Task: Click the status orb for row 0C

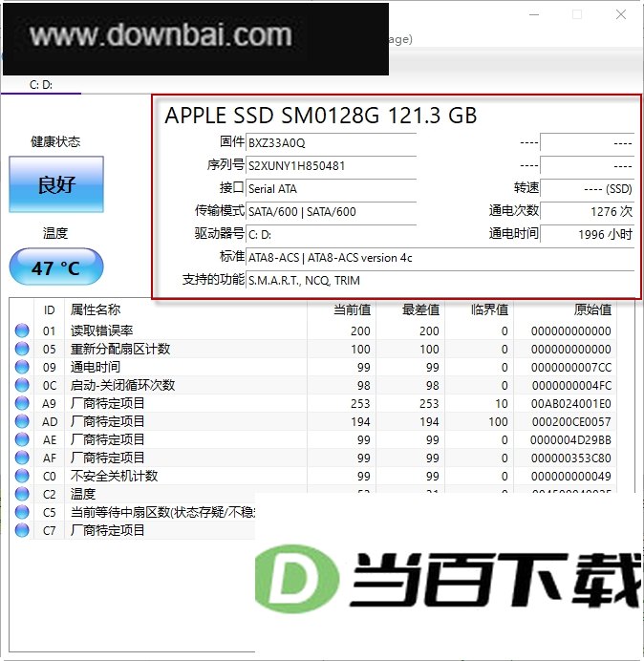Action: tap(22, 385)
